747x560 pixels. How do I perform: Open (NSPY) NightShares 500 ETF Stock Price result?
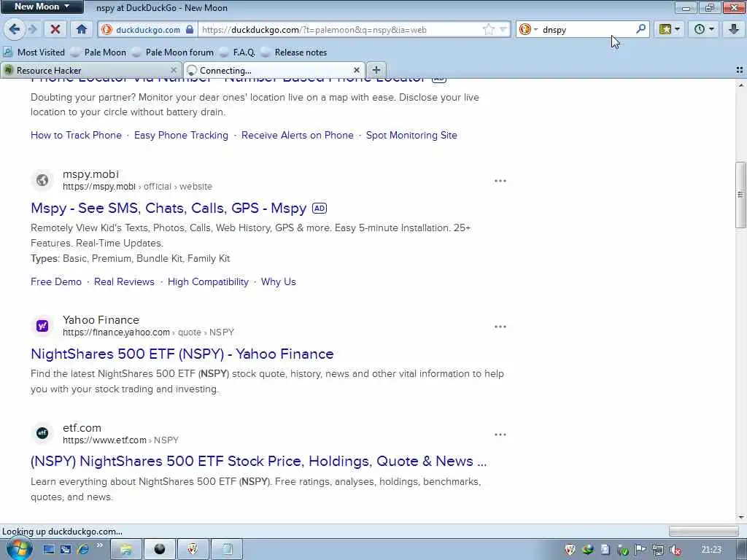[259, 462]
